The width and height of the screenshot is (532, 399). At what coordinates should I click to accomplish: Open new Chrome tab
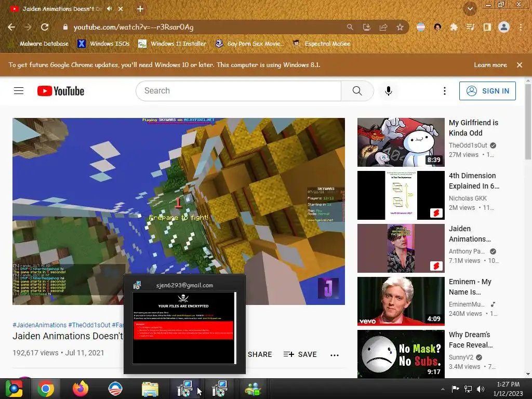140,9
